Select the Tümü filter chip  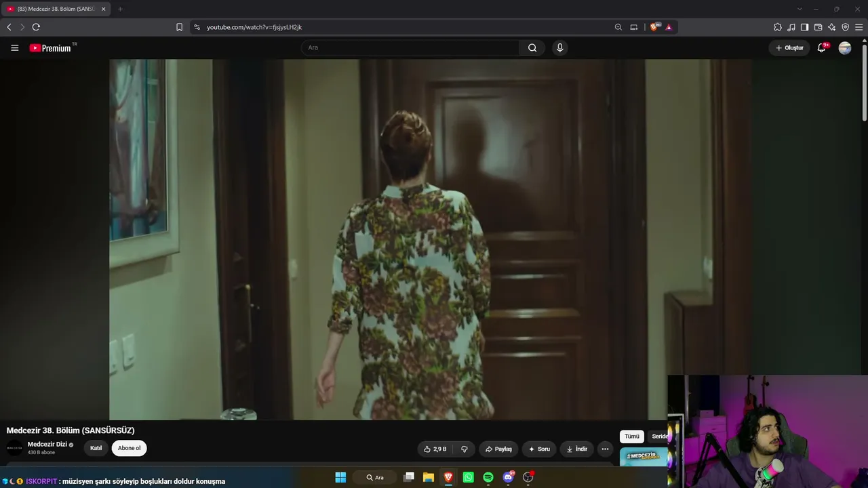click(x=631, y=436)
